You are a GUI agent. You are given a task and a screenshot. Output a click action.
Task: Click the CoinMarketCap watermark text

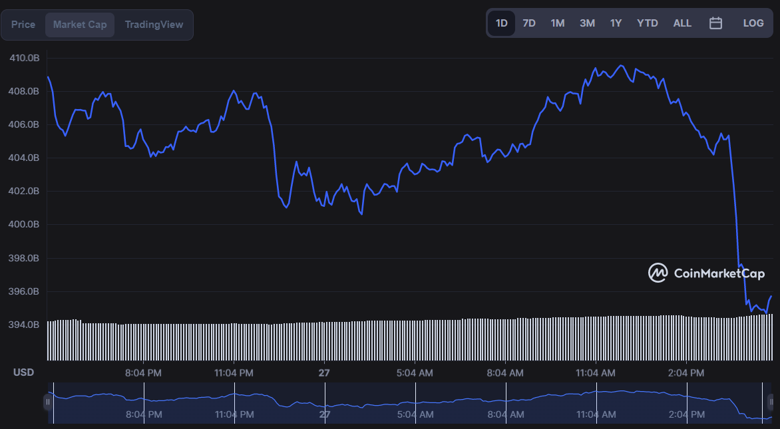719,274
